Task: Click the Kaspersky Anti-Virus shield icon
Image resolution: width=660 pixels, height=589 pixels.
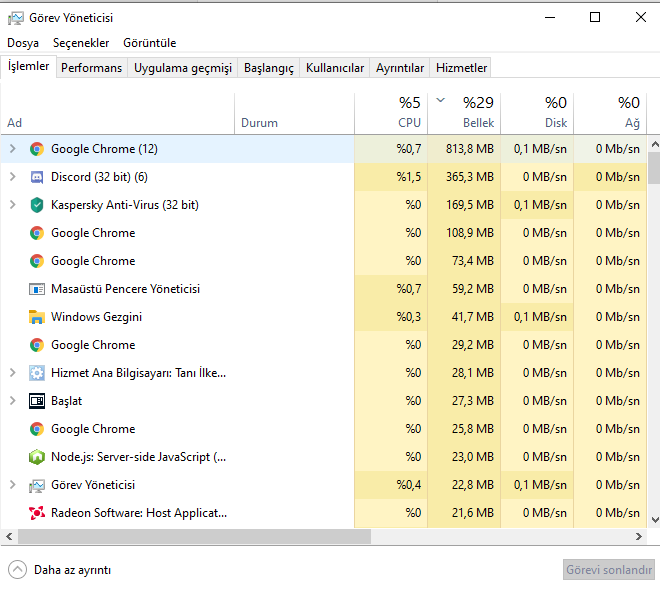Action: (37, 205)
